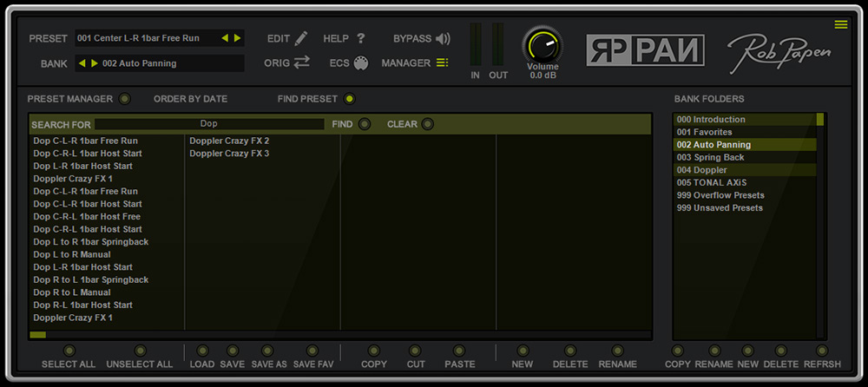Click the CLEAR button

tap(427, 124)
